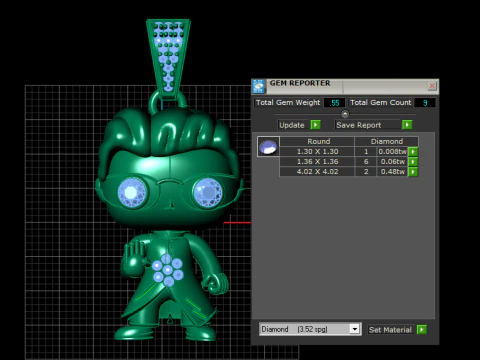The image size is (480, 360).
Task: Select the left eye gem on model
Action: coord(132,192)
